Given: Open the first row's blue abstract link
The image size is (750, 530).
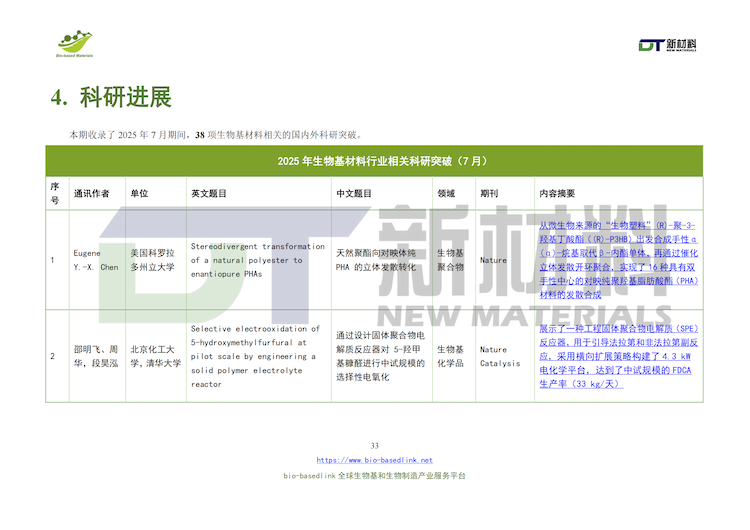Looking at the screenshot, I should pos(618,261).
